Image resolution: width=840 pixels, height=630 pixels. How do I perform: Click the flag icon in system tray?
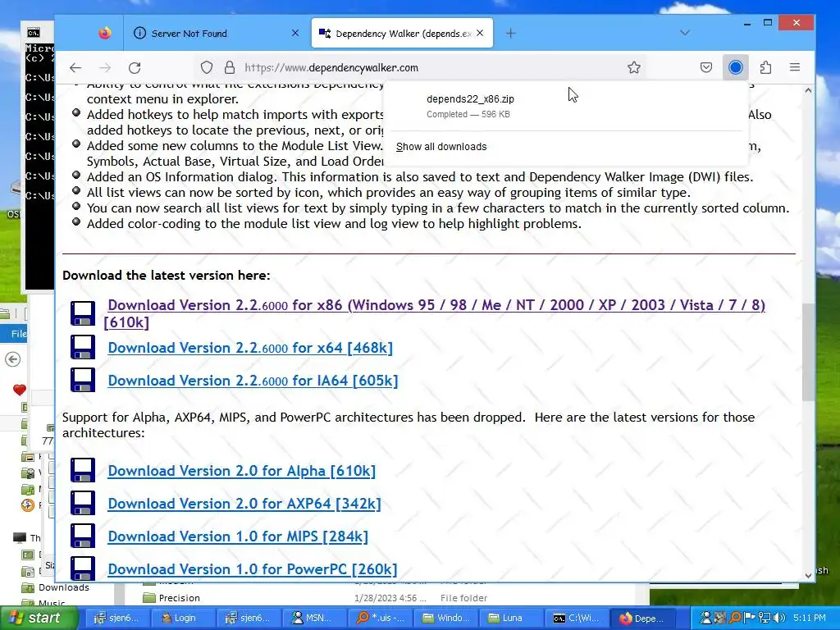click(750, 618)
